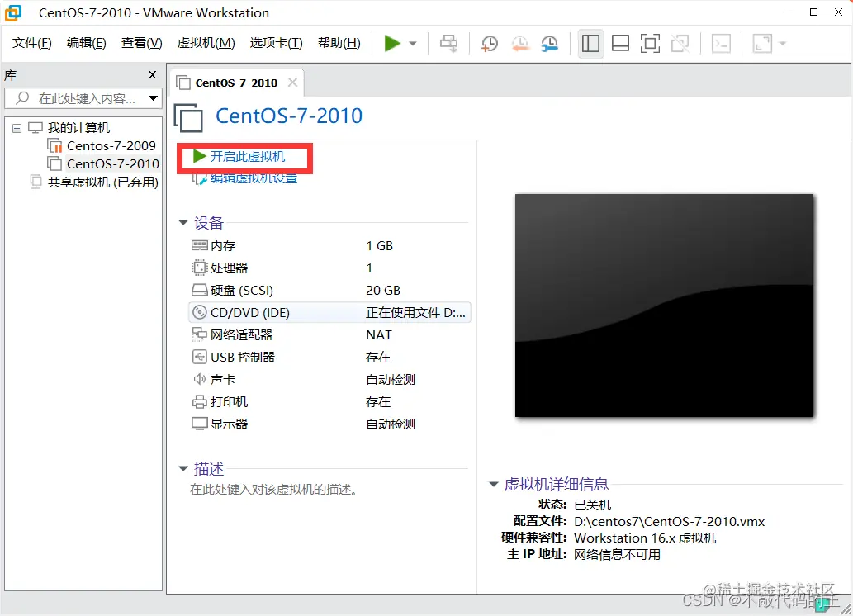The image size is (853, 616).
Task: Click the 打印机 printer icon
Action: [x=200, y=401]
